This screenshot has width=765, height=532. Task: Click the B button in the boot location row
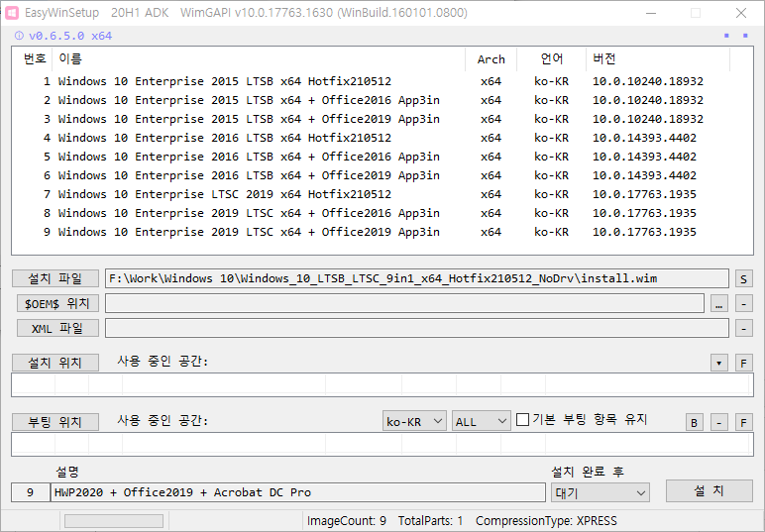695,422
